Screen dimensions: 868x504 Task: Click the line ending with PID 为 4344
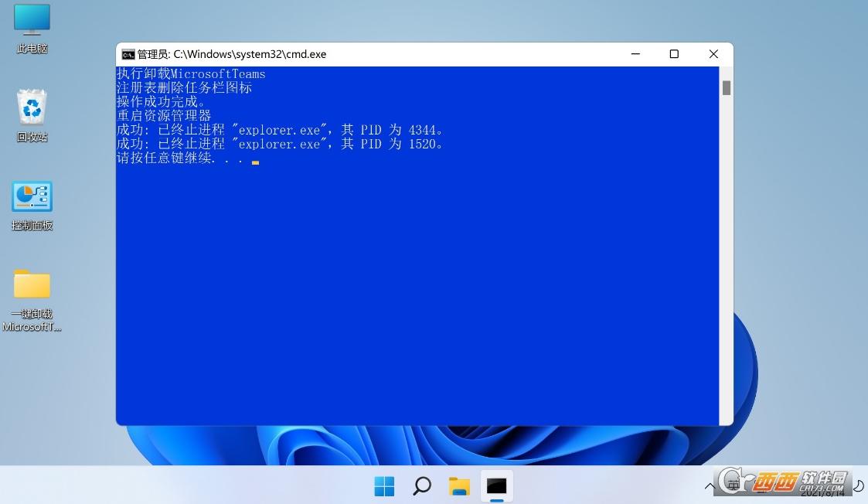coord(280,130)
